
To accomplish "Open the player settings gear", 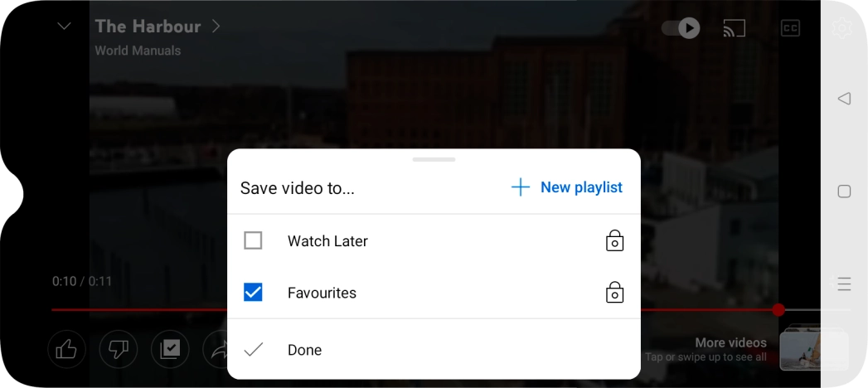I will (842, 27).
